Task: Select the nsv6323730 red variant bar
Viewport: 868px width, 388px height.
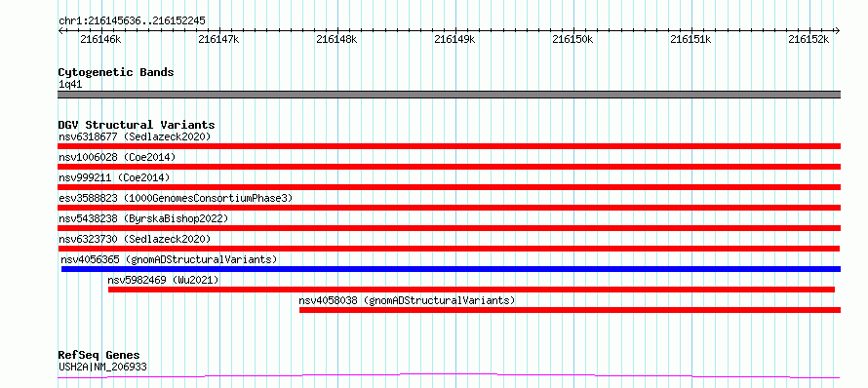Action: coord(449,249)
